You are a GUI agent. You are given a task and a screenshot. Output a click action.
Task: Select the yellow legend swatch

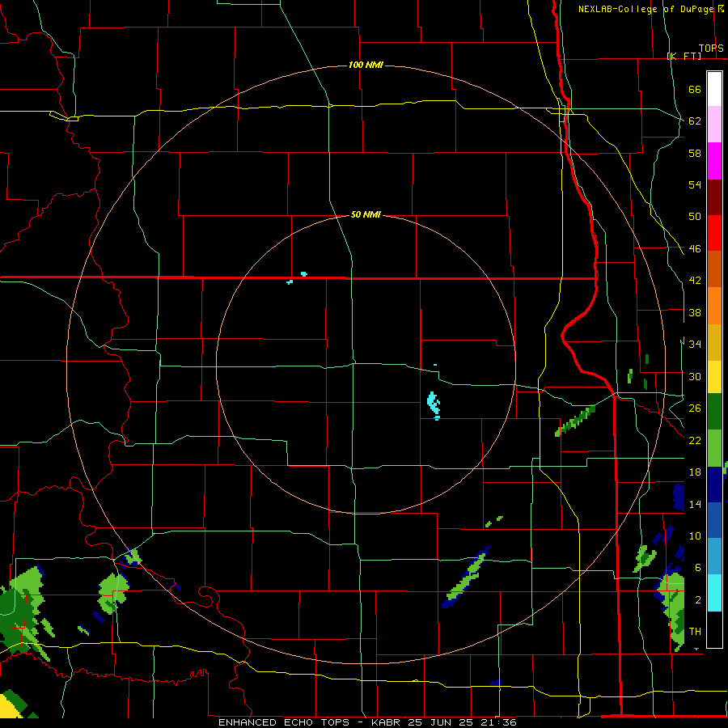pos(714,377)
